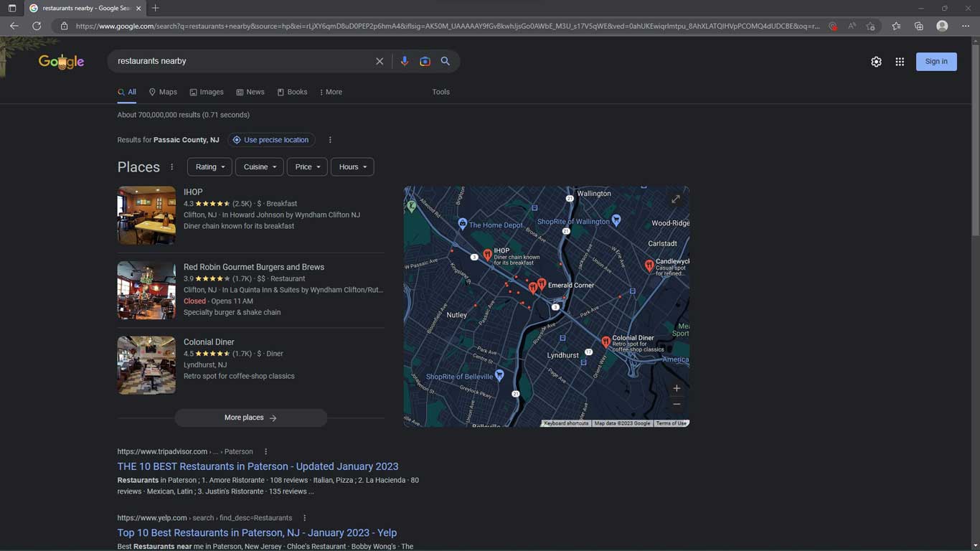Click the Google logo
This screenshot has height=551, width=980.
(61, 62)
